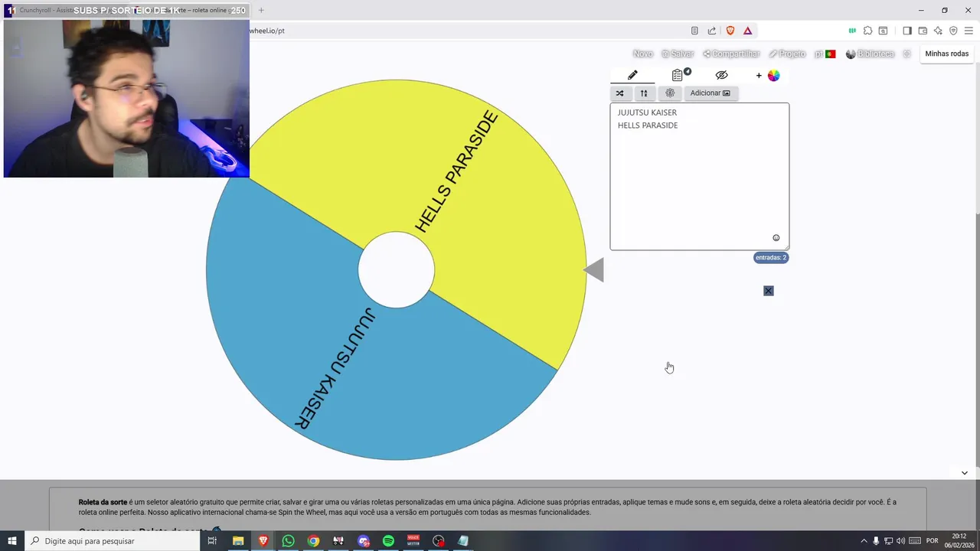Shuffle the wheel entries
Viewport: 980px width, 551px height.
click(619, 93)
